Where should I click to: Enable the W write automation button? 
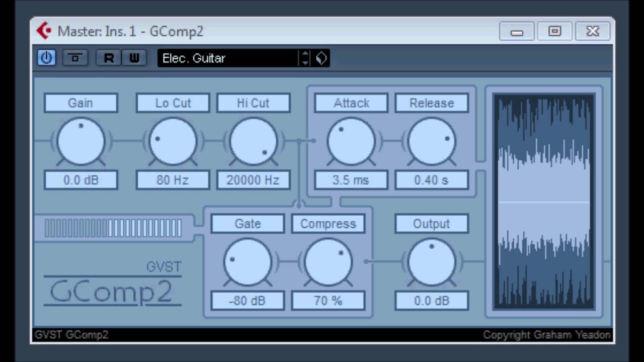coord(134,58)
